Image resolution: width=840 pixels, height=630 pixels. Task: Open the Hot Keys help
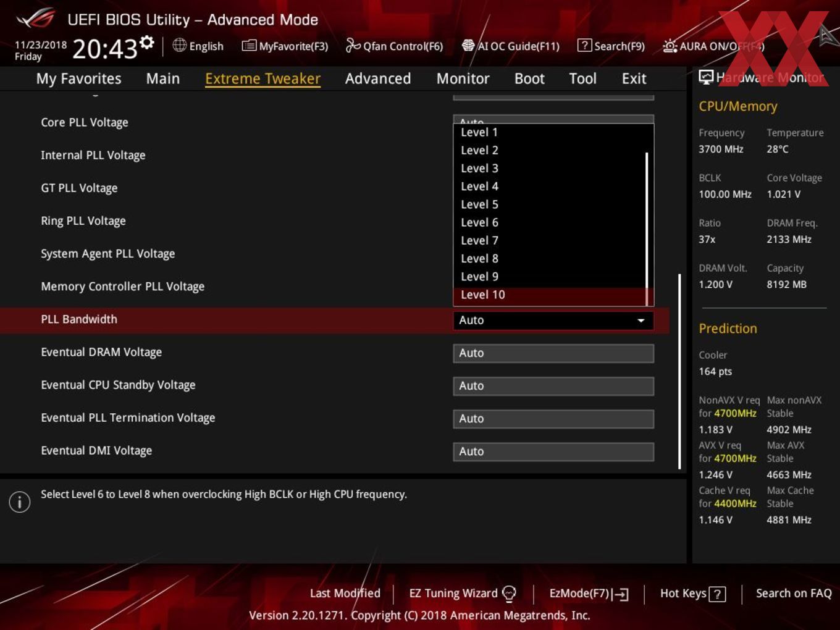tap(692, 594)
